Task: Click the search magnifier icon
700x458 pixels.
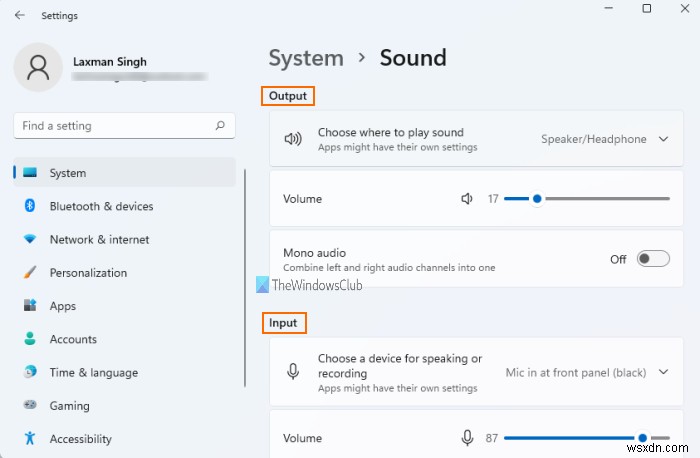Action: 220,126
